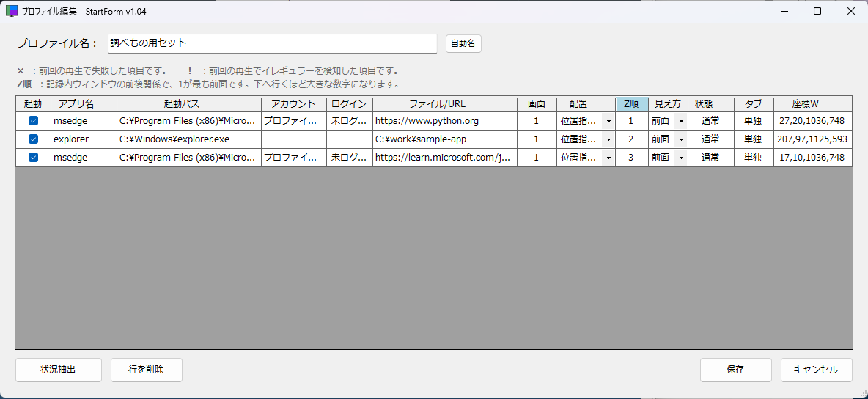Click the 行を削除 button
Image resolution: width=868 pixels, height=399 pixels.
point(146,370)
